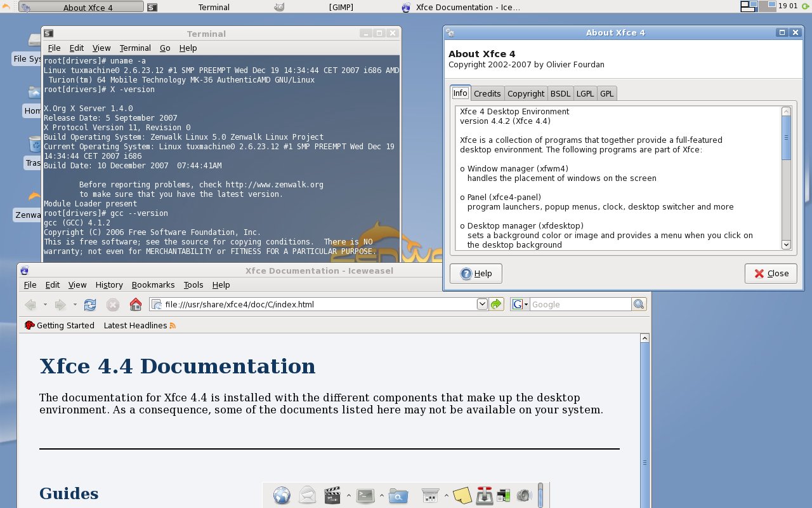Viewport: 812px width, 508px height.
Task: Select the Zenwalk desktop icon
Action: 34,196
